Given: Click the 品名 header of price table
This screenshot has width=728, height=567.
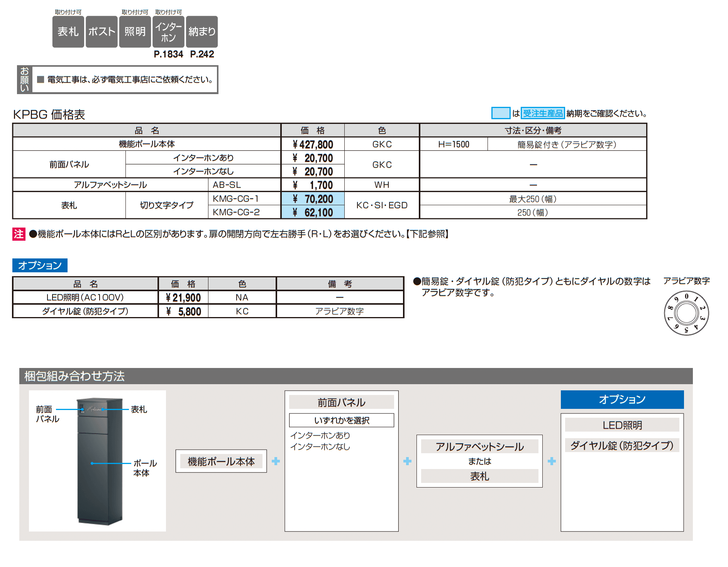Looking at the screenshot, I should [x=147, y=130].
